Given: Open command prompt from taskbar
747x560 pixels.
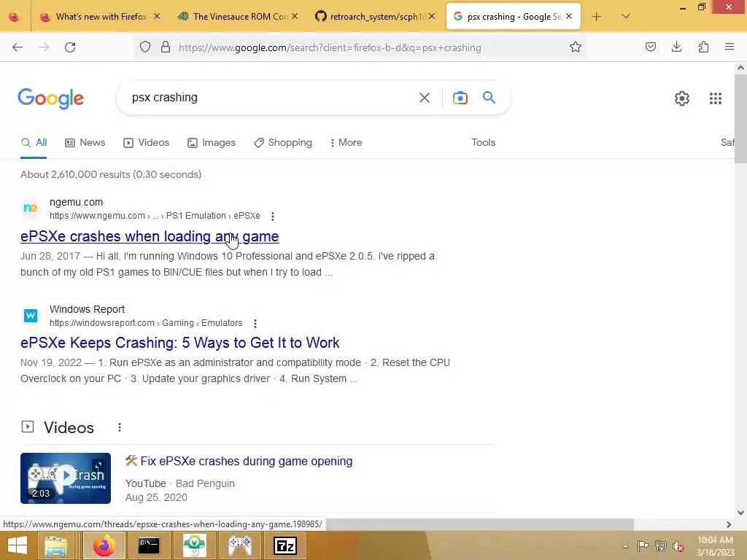Looking at the screenshot, I should pyautogui.click(x=149, y=545).
